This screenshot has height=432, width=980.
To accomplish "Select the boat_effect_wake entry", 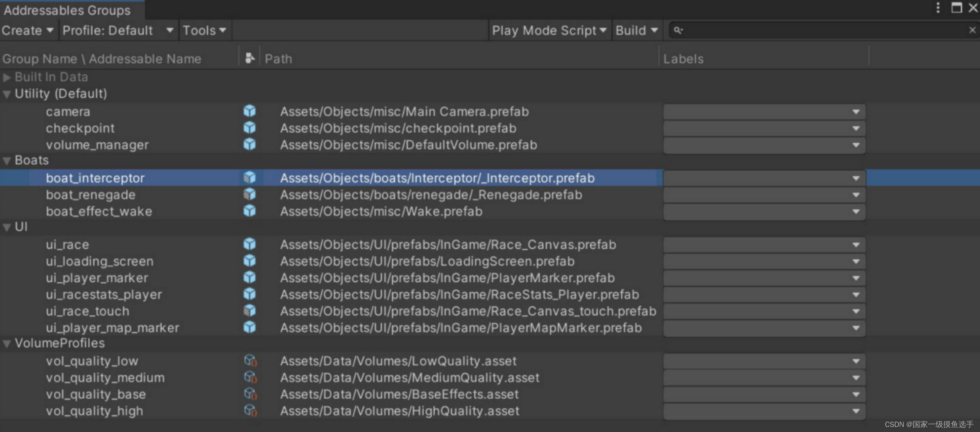I will pyautogui.click(x=99, y=211).
